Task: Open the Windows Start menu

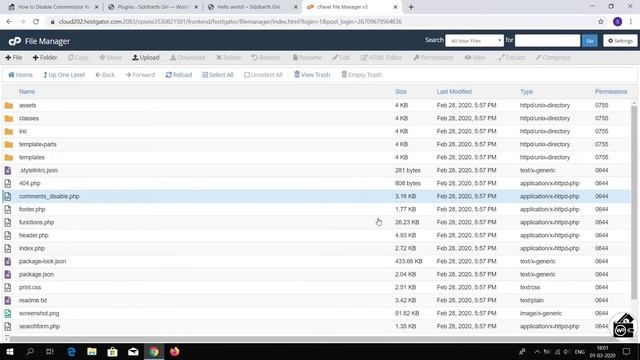Action: 10,351
